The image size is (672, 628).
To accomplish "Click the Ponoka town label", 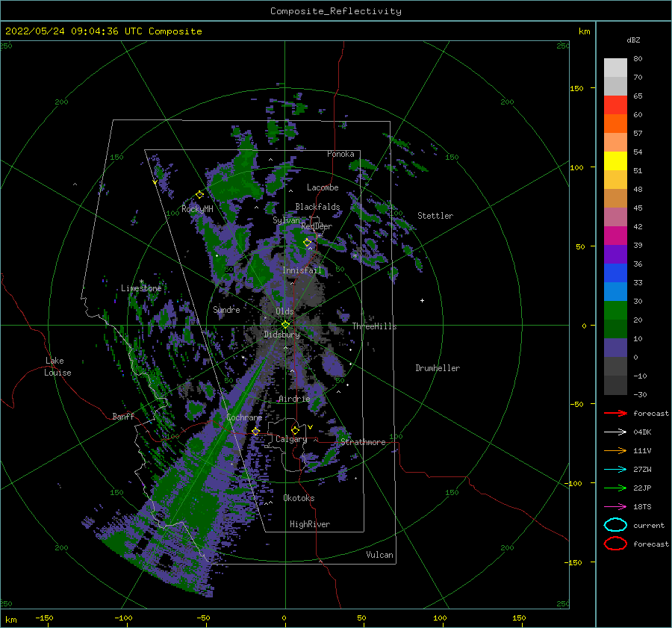I will pos(340,154).
